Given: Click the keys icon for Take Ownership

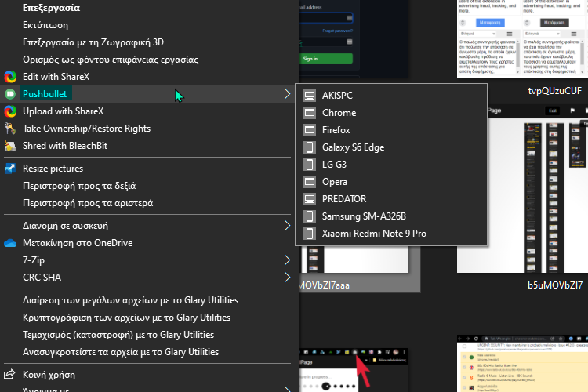Looking at the screenshot, I should (10, 129).
